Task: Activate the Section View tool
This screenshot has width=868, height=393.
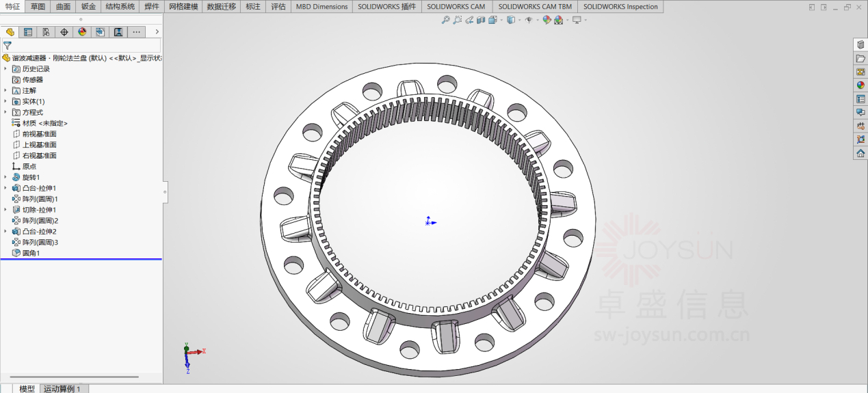Action: 481,20
